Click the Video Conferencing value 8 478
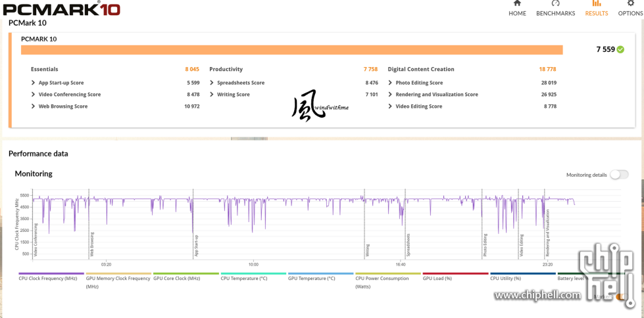644x318 pixels. point(193,95)
